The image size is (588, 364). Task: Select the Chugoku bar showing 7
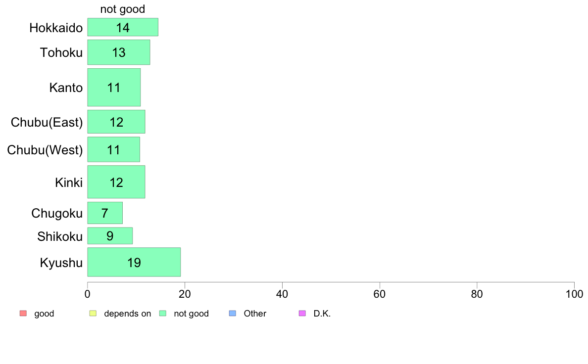105,213
